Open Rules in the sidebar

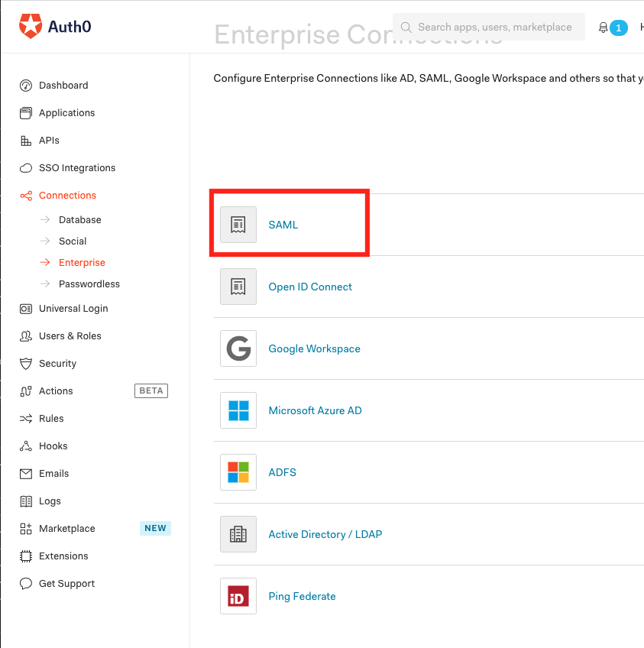pyautogui.click(x=51, y=419)
